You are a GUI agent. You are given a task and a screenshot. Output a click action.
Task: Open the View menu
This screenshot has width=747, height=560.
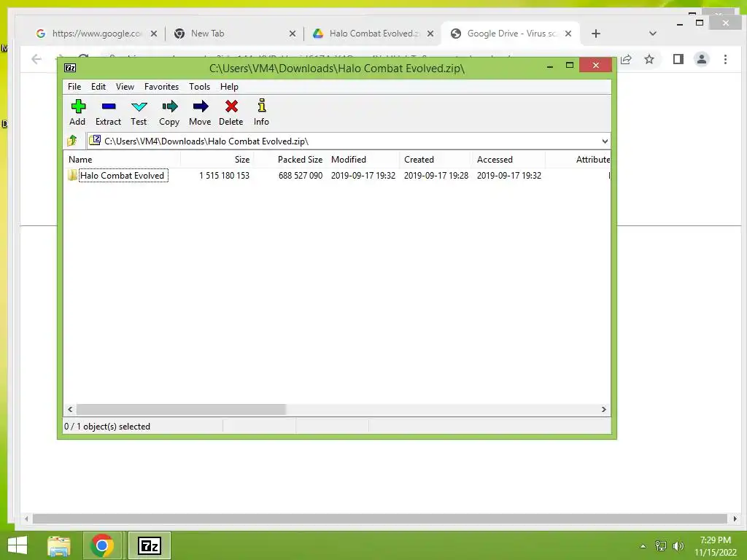tap(125, 87)
